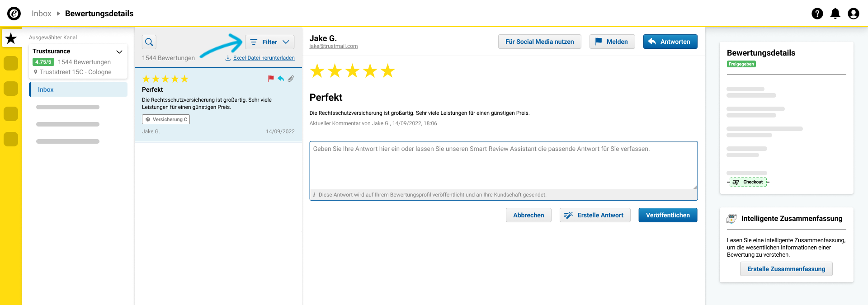Click into the reply text area
This screenshot has width=868, height=305.
504,165
